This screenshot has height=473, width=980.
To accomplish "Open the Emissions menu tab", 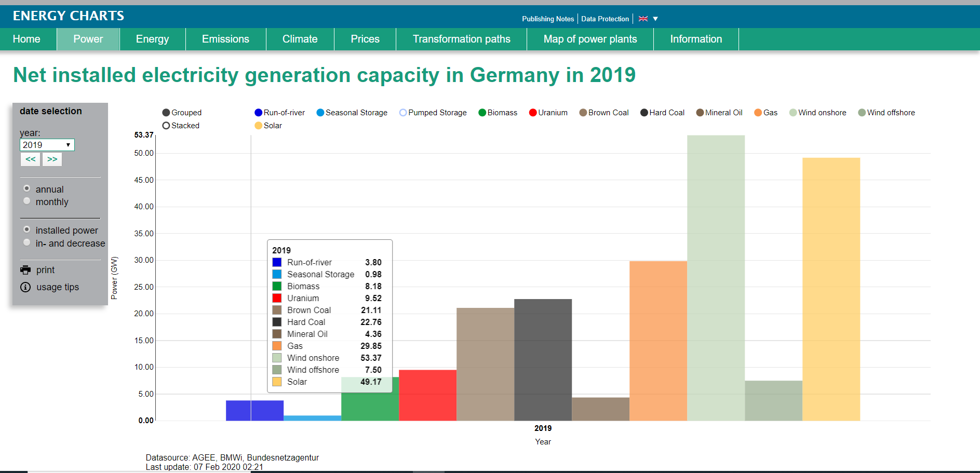I will (x=225, y=39).
